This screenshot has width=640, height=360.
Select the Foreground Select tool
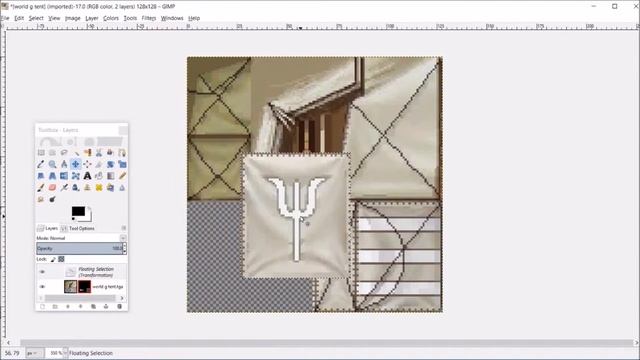110,153
